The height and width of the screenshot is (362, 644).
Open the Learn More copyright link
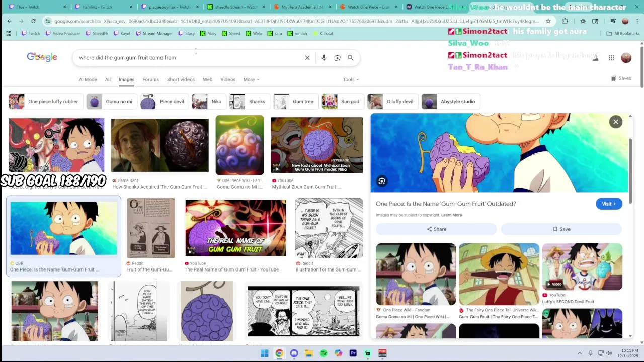click(x=451, y=215)
